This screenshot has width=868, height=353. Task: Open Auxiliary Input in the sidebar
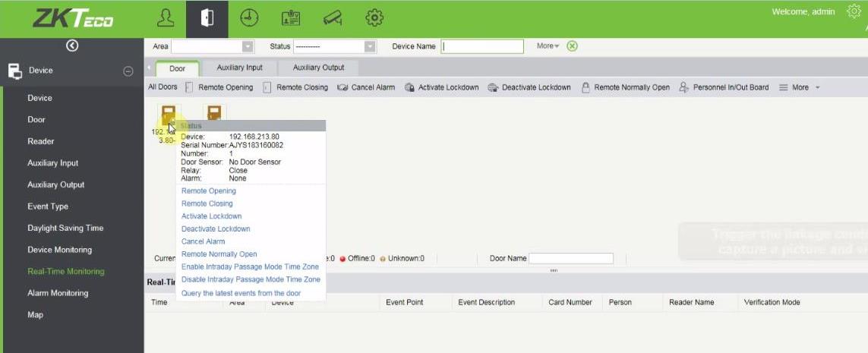(53, 163)
